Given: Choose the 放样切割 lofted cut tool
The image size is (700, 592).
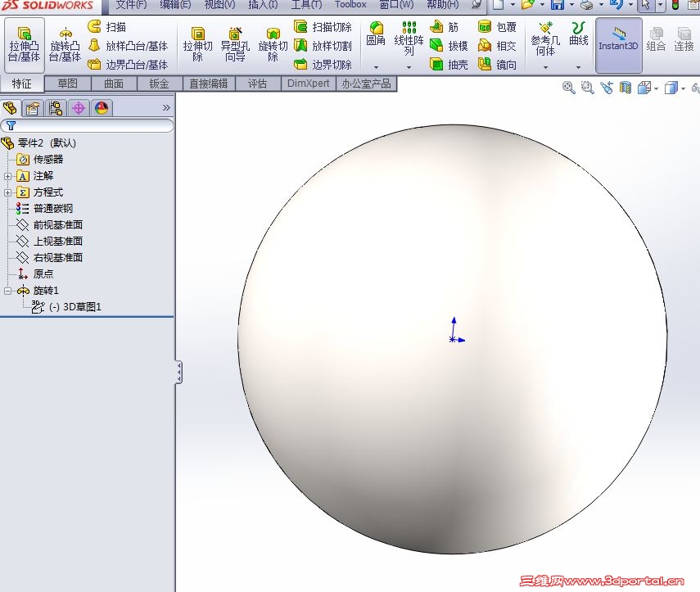Looking at the screenshot, I should pyautogui.click(x=323, y=46).
